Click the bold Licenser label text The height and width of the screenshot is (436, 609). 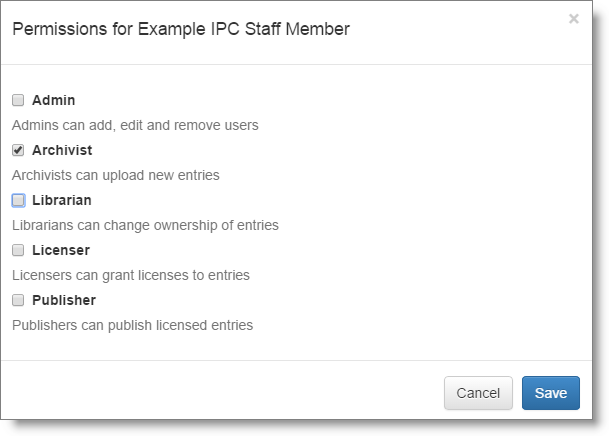point(60,250)
